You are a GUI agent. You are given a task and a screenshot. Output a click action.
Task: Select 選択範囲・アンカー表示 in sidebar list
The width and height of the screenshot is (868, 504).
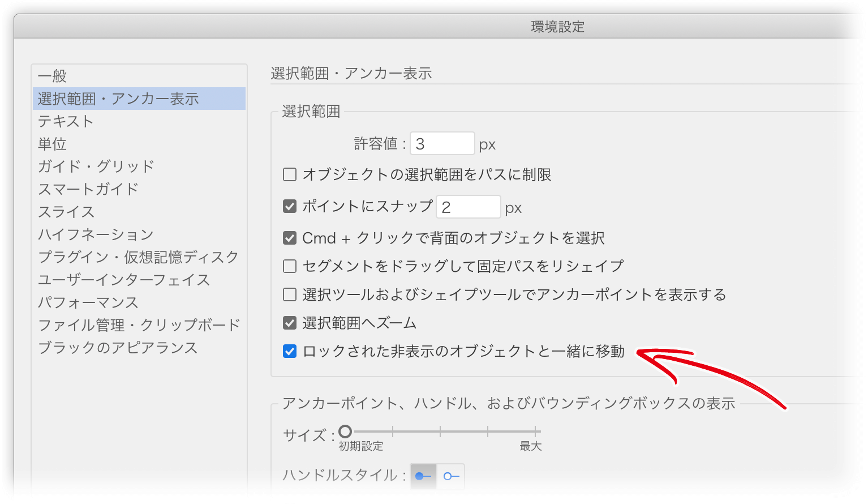point(139,99)
